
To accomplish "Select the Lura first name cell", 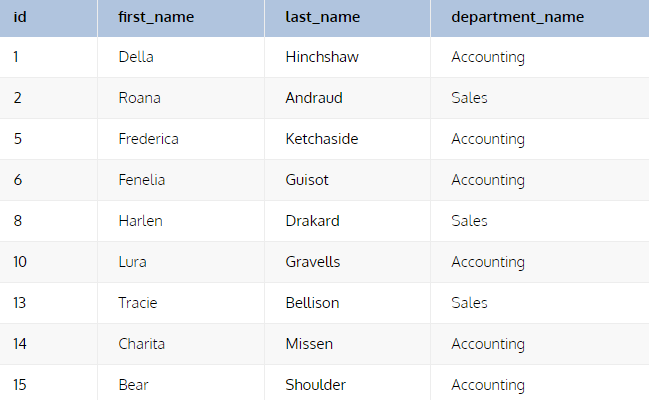I will 132,262.
